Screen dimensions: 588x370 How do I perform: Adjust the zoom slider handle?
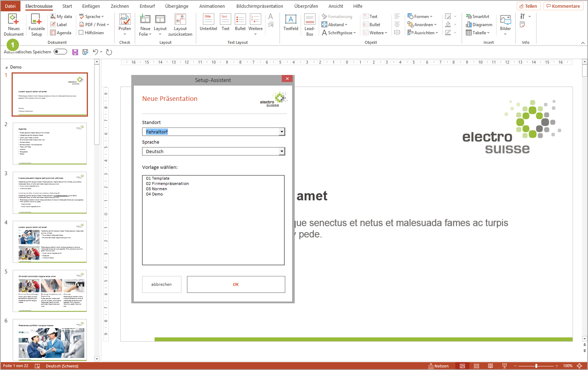pos(536,366)
